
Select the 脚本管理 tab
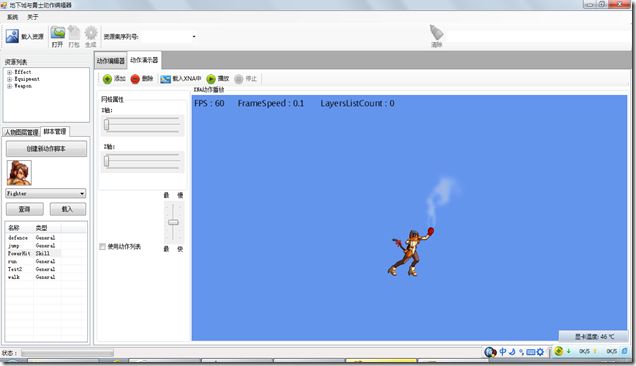pyautogui.click(x=55, y=131)
